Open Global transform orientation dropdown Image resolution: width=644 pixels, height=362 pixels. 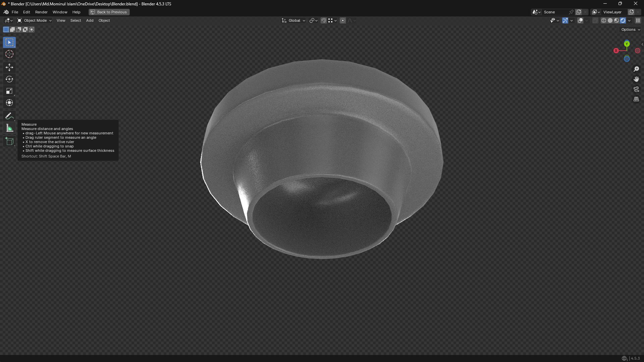pyautogui.click(x=293, y=20)
